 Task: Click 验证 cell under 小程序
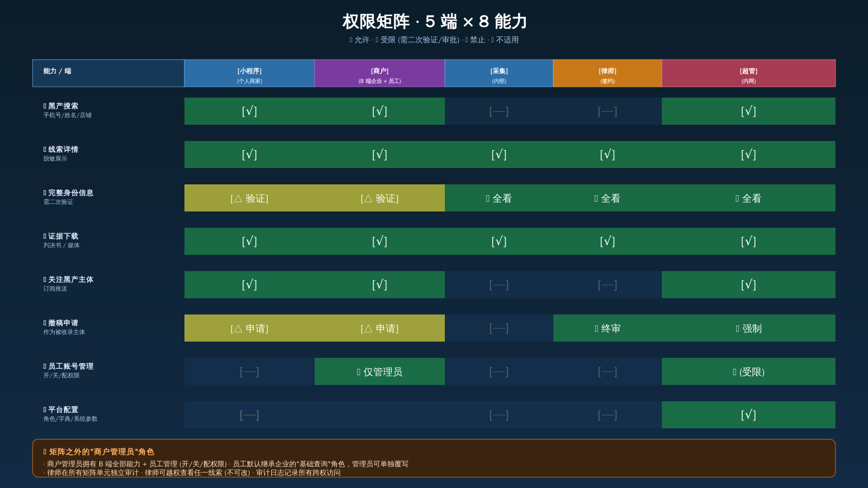tap(250, 198)
